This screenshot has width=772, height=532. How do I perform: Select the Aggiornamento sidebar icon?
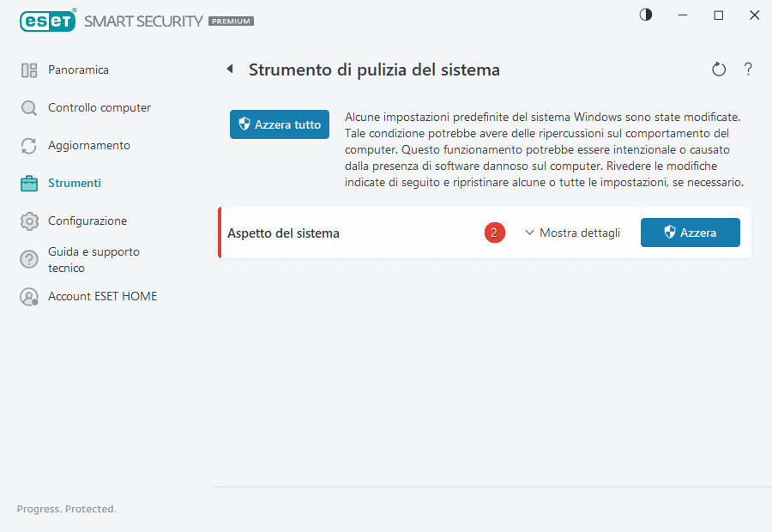pyautogui.click(x=30, y=145)
